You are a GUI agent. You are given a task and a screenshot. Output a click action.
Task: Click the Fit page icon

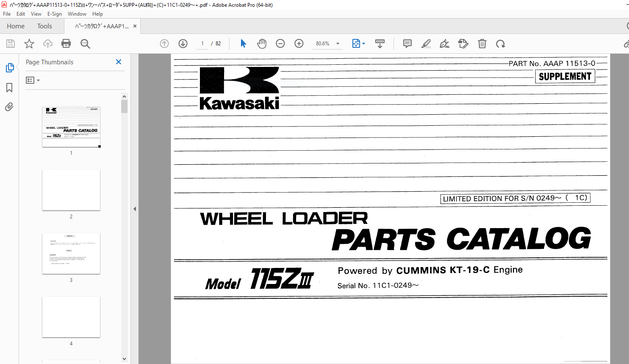(x=356, y=44)
